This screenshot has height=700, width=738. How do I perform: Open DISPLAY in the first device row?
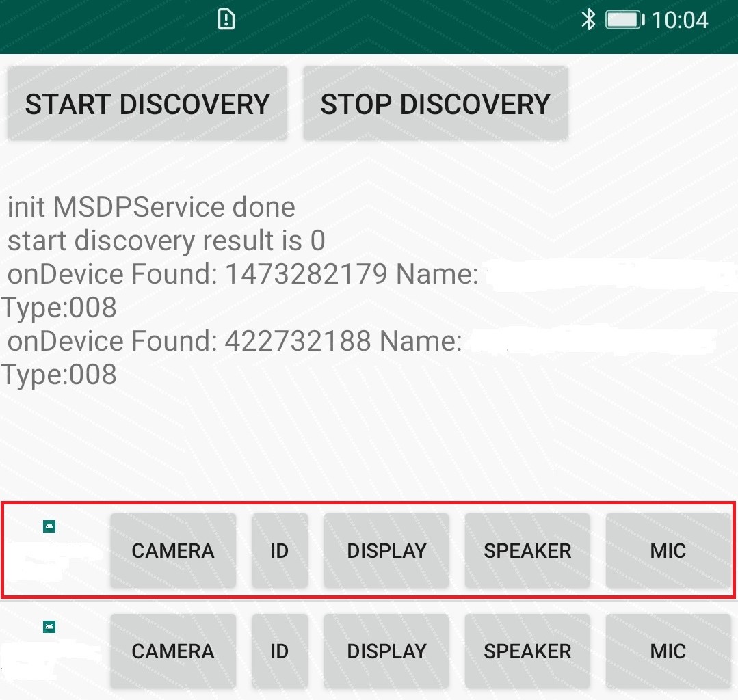[x=386, y=550]
